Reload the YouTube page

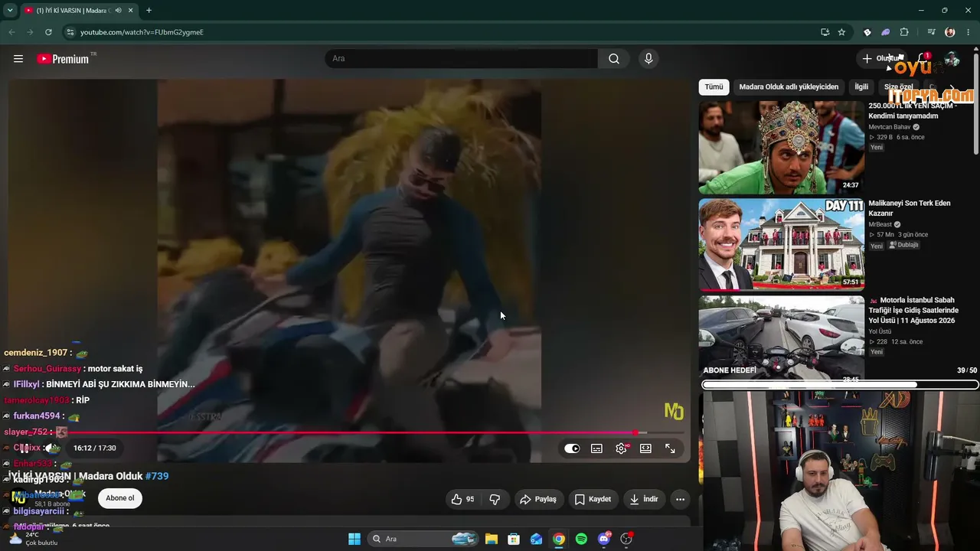point(48,32)
